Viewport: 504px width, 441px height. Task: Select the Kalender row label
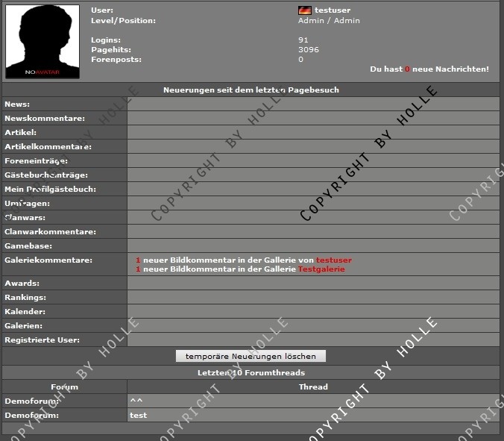[25, 312]
